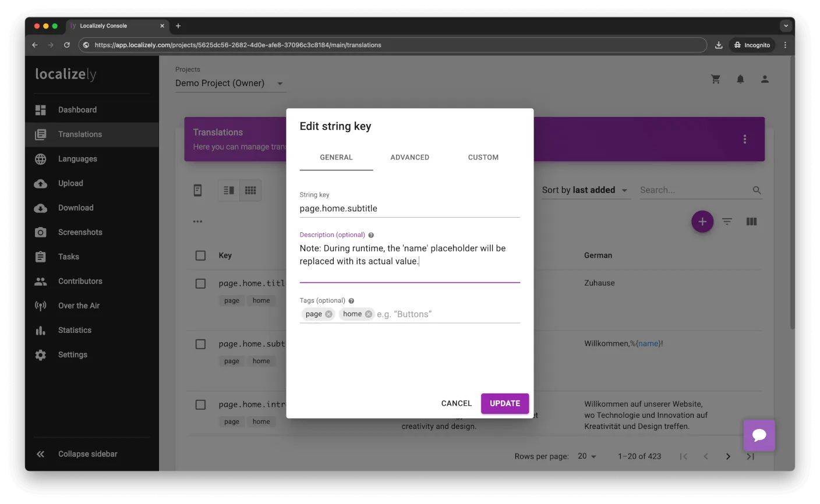This screenshot has width=820, height=504.
Task: Click the document view icon in the toolbar
Action: coord(198,190)
